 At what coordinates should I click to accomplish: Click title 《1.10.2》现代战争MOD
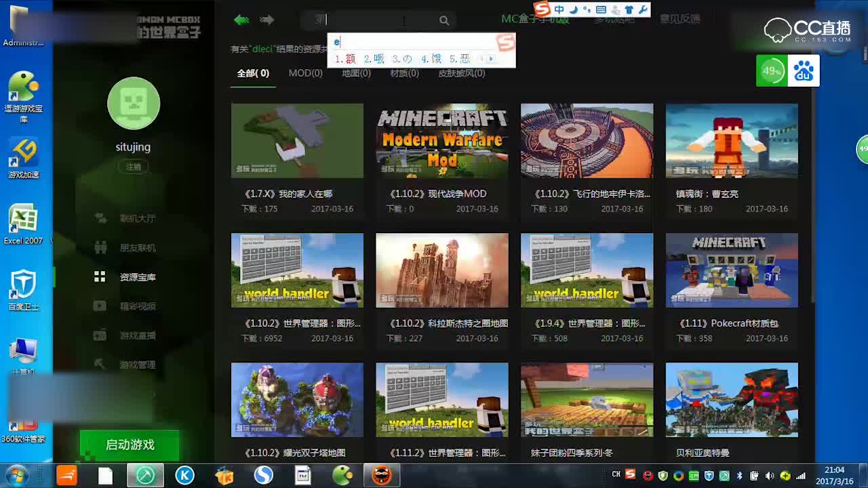click(438, 194)
